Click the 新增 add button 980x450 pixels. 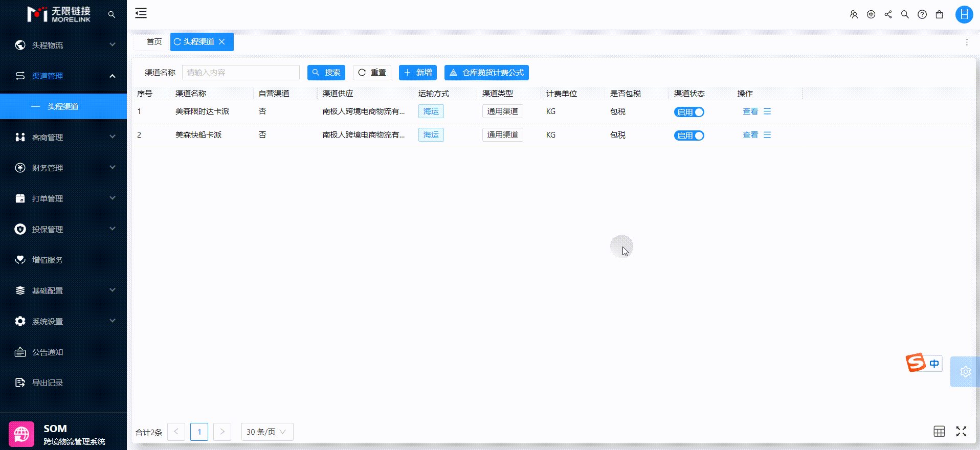[x=418, y=73]
